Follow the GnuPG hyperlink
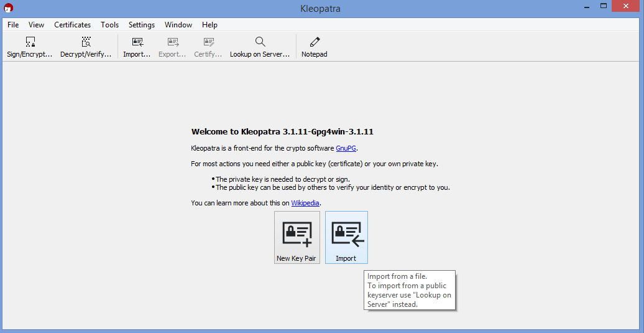 click(346, 148)
